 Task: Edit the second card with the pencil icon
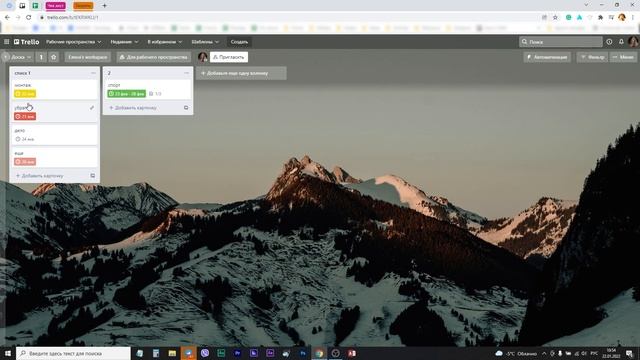92,108
